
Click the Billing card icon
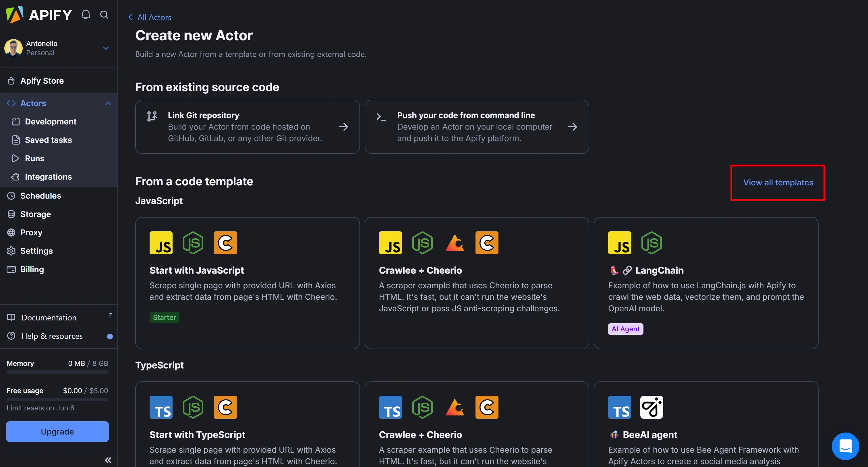tap(11, 269)
